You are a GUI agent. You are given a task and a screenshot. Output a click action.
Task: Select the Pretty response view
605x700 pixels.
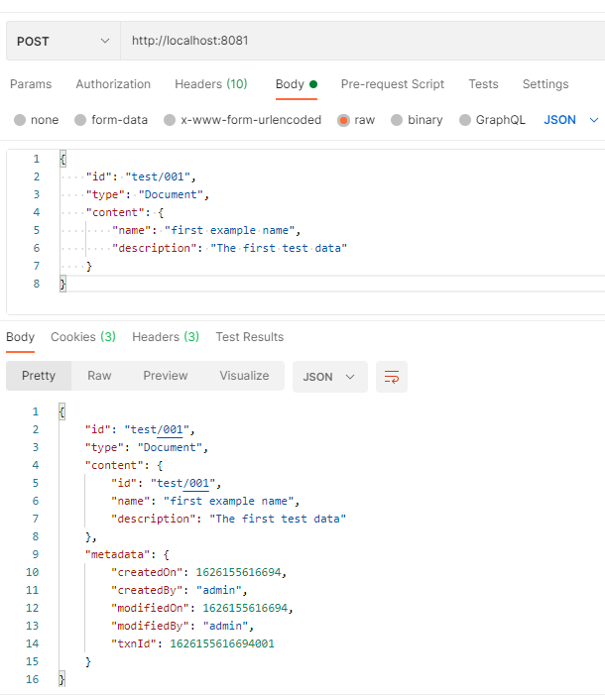(x=39, y=376)
